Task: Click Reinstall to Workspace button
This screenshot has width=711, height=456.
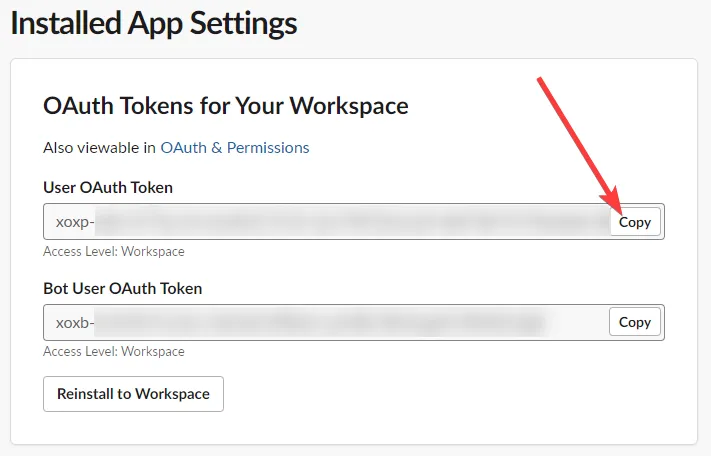Action: [x=133, y=394]
